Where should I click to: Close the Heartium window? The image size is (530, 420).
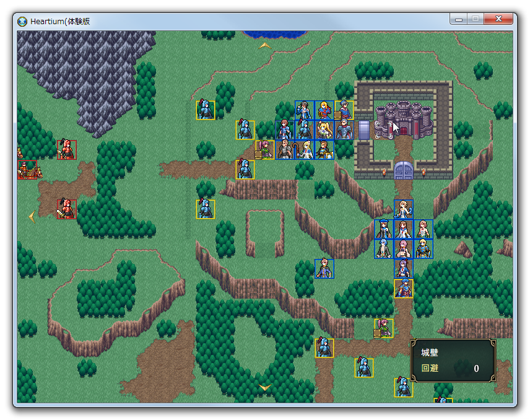click(498, 19)
